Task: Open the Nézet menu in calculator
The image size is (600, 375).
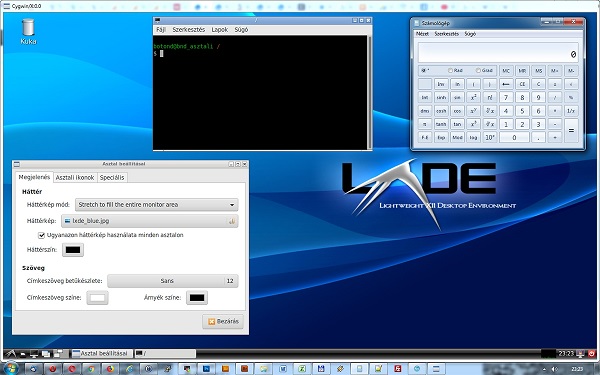Action: 422,34
